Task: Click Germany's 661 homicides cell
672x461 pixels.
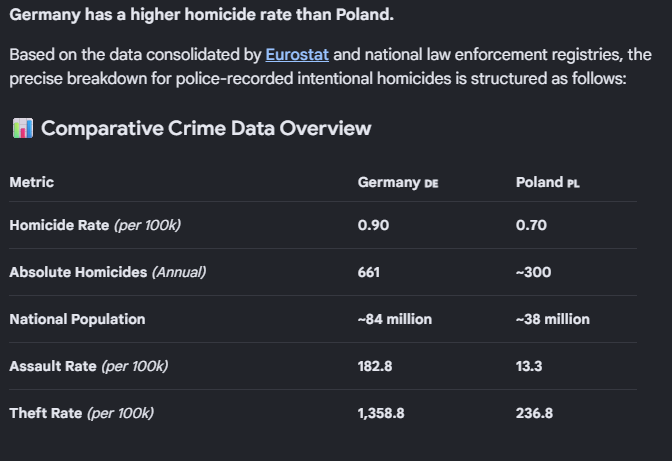Action: 369,272
